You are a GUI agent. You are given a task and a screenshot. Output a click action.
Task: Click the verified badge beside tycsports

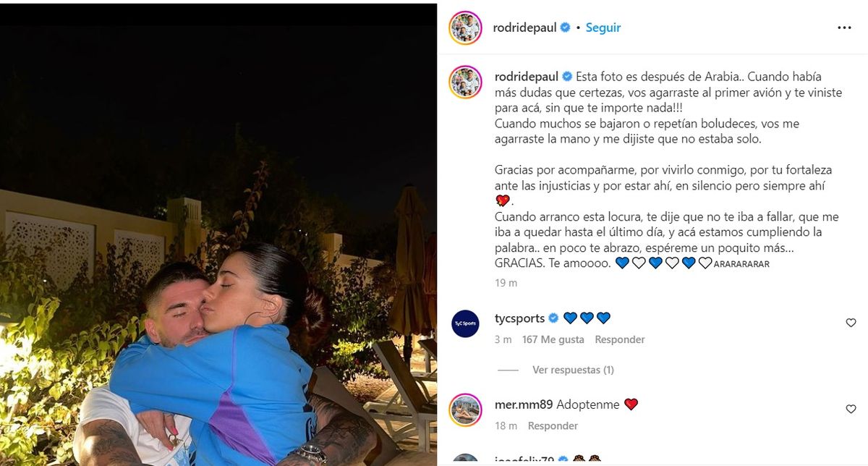[553, 318]
